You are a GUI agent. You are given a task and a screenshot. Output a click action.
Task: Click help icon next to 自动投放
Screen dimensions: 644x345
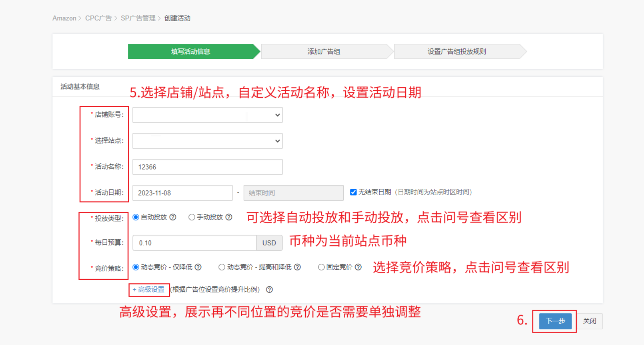(173, 217)
